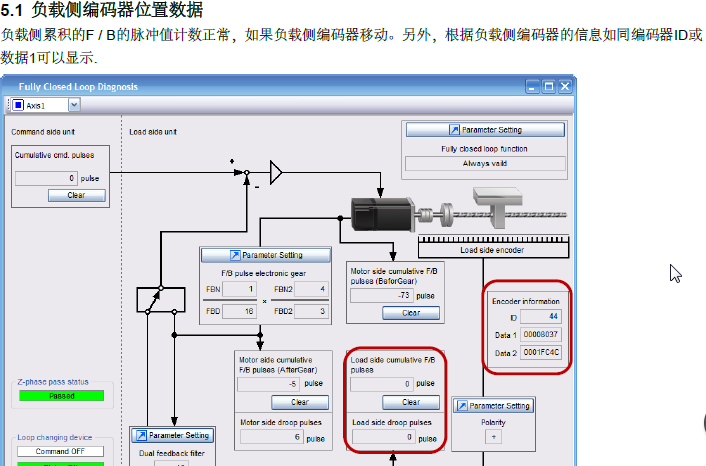Open Parameter Setting for Dual feedback filter
Image resolution: width=706 pixels, height=466 pixels.
[171, 435]
